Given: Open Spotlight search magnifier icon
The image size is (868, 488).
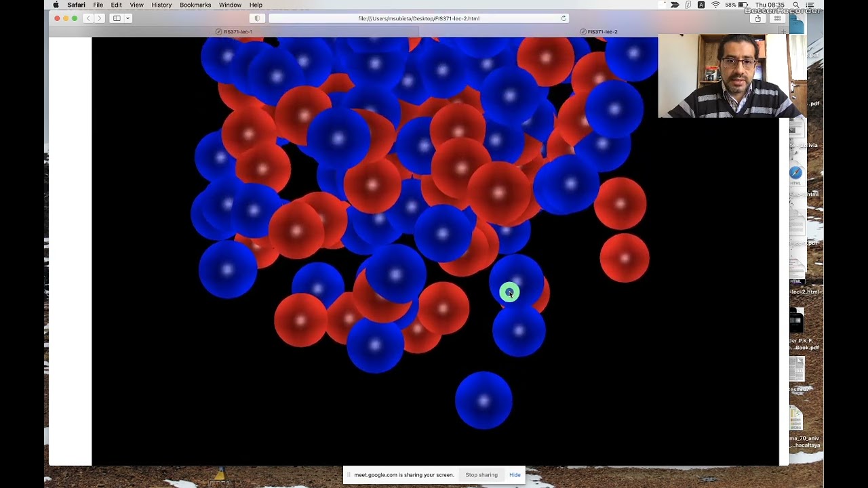Looking at the screenshot, I should click(x=796, y=5).
